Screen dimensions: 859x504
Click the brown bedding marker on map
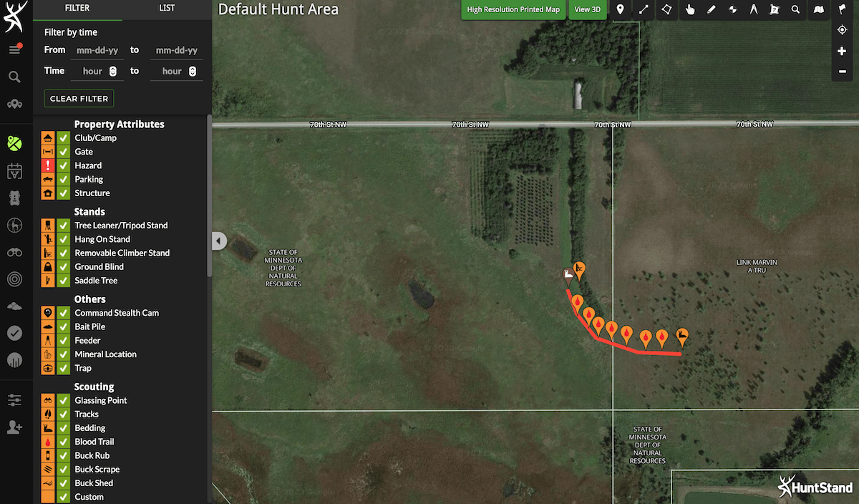(x=568, y=276)
